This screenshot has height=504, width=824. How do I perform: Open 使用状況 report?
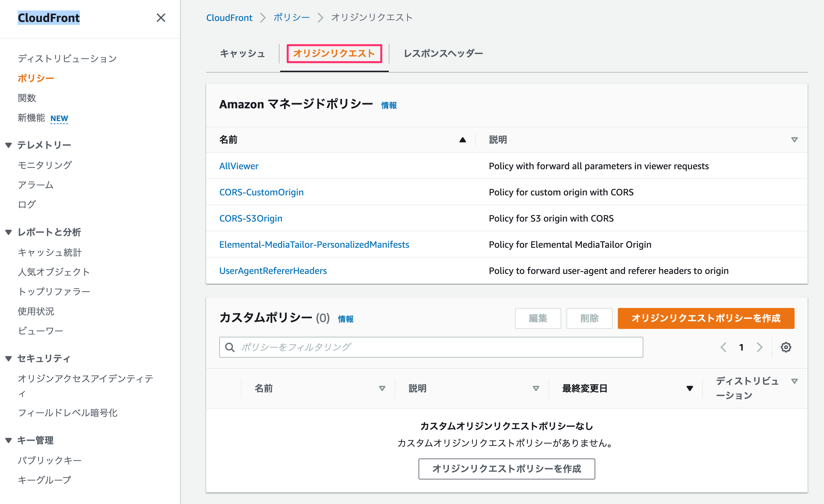tap(36, 311)
